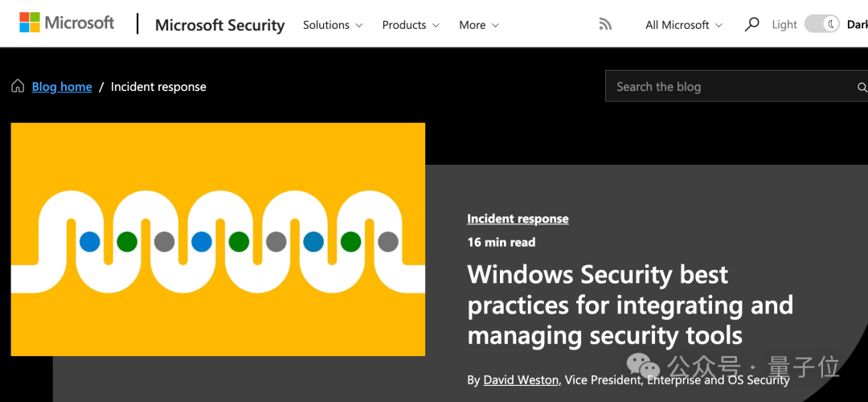Select the Incident response breadcrumb item
Screen dimensions: 868x402
158,87
